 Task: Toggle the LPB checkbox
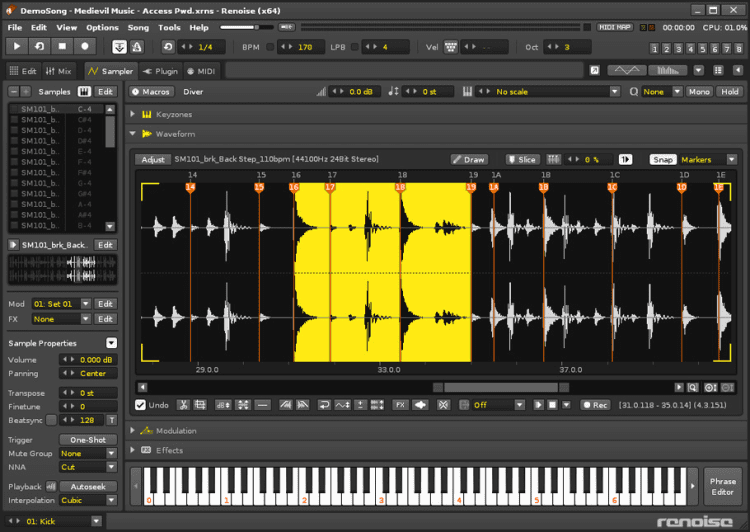tap(354, 47)
